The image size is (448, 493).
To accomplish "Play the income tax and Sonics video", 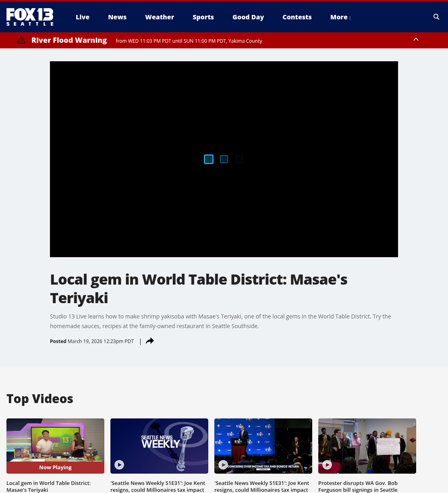I will tap(223, 465).
